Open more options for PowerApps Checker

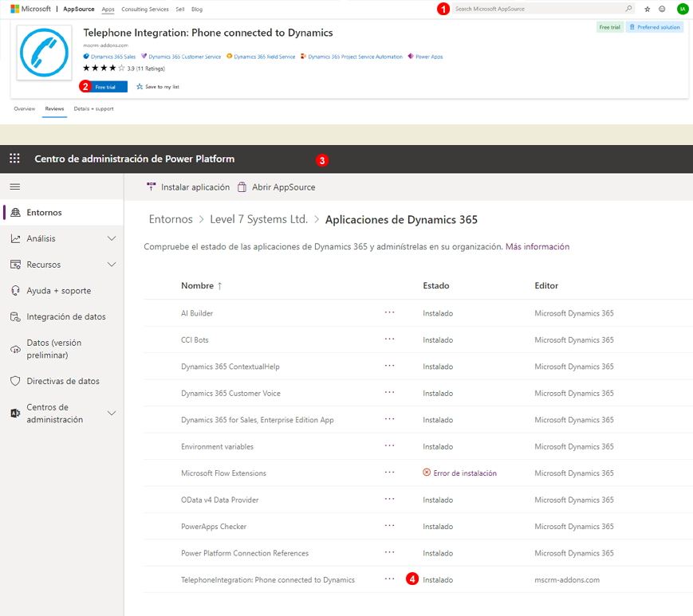point(389,525)
